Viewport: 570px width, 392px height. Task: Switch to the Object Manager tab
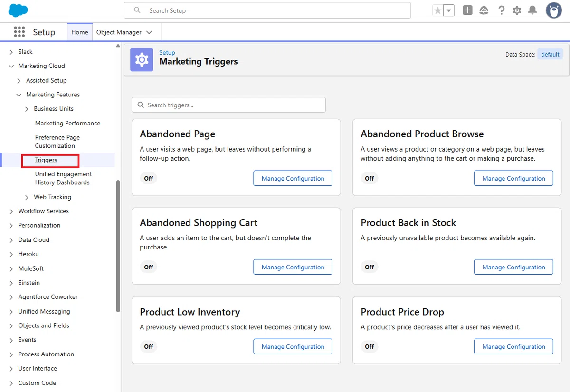coord(119,32)
